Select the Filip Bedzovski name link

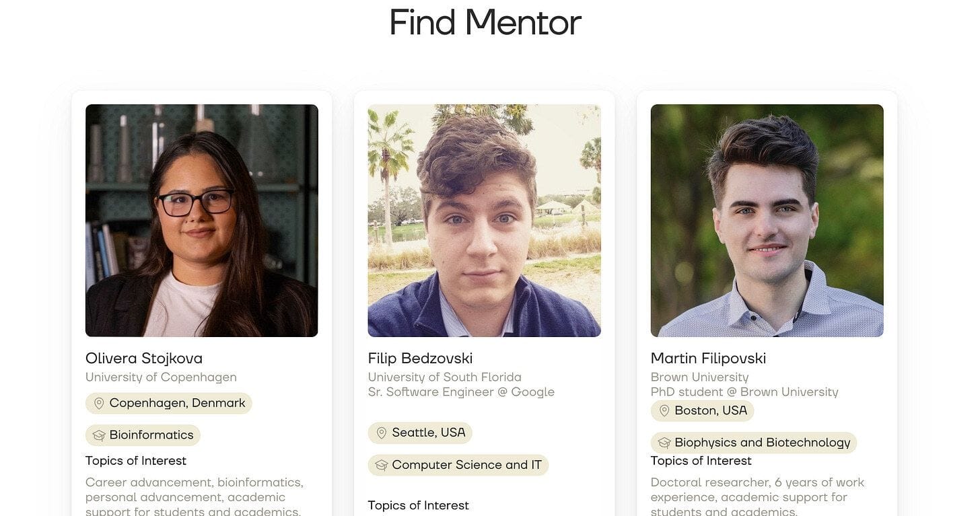pos(420,358)
